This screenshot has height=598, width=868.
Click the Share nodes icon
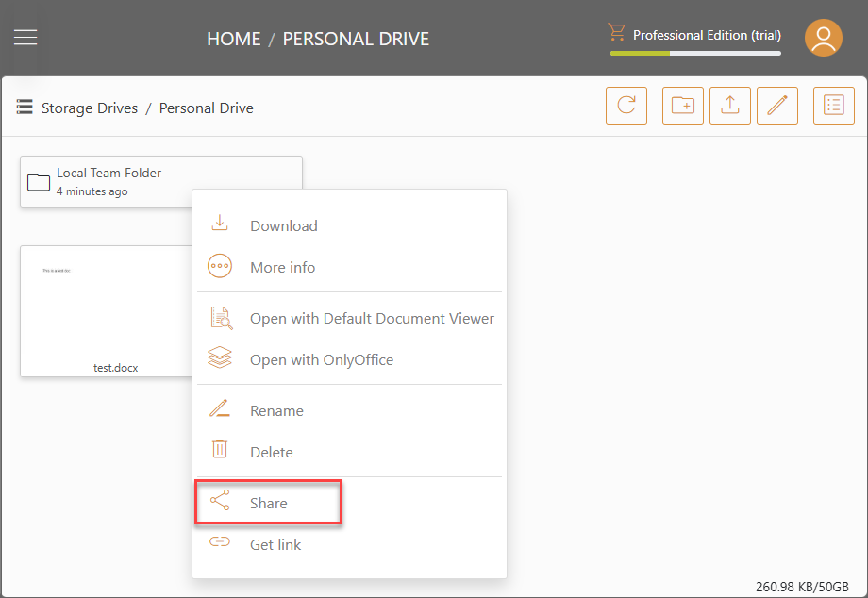click(220, 500)
